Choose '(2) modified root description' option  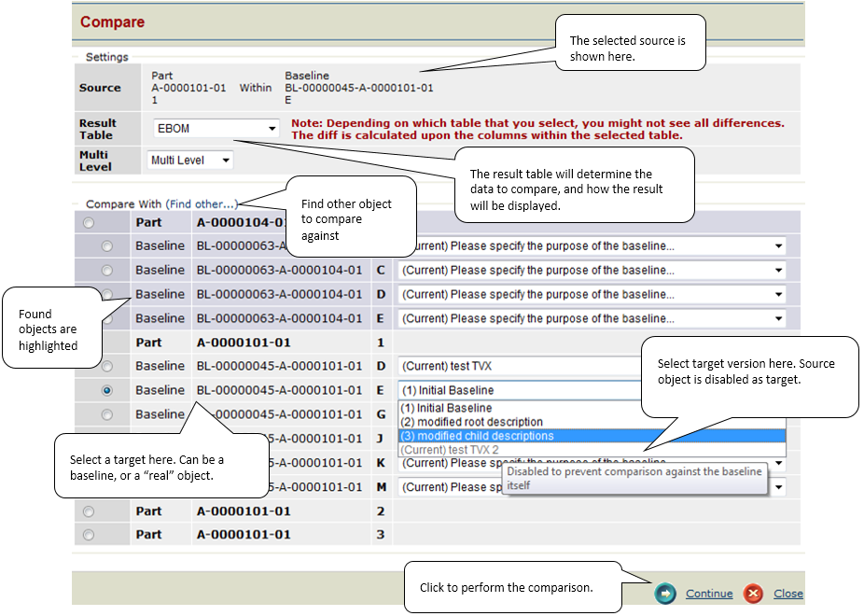(471, 422)
